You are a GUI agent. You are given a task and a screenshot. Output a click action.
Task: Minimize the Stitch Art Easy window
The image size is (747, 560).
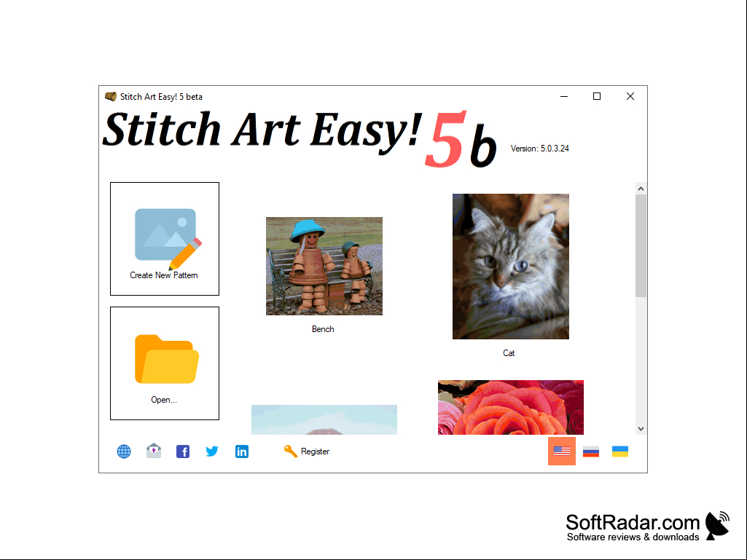coord(564,96)
